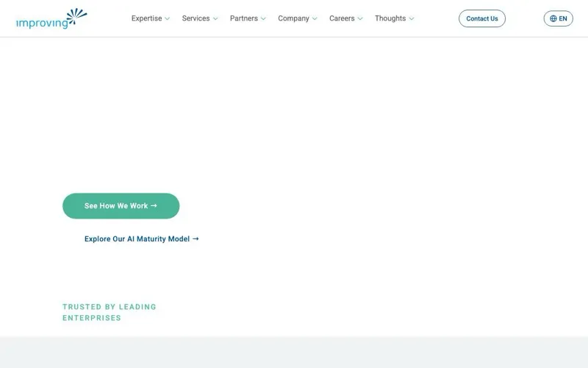Click the globe icon in language button
The image size is (588, 368).
553,18
